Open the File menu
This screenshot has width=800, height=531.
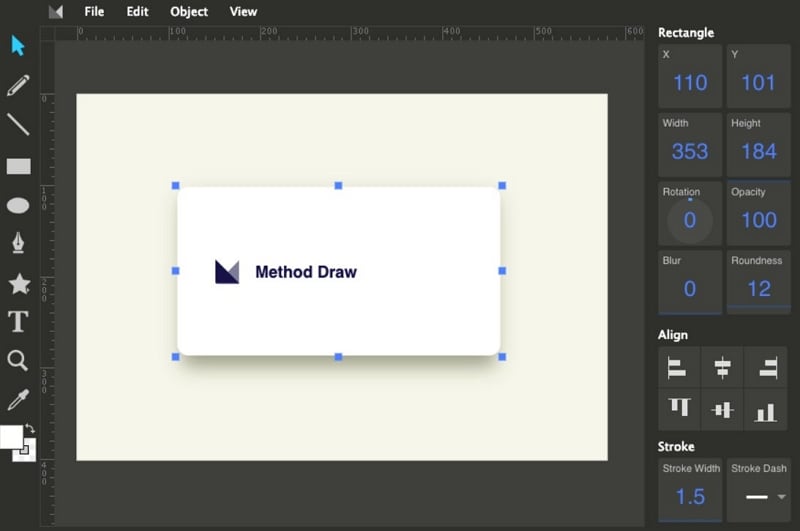(94, 12)
